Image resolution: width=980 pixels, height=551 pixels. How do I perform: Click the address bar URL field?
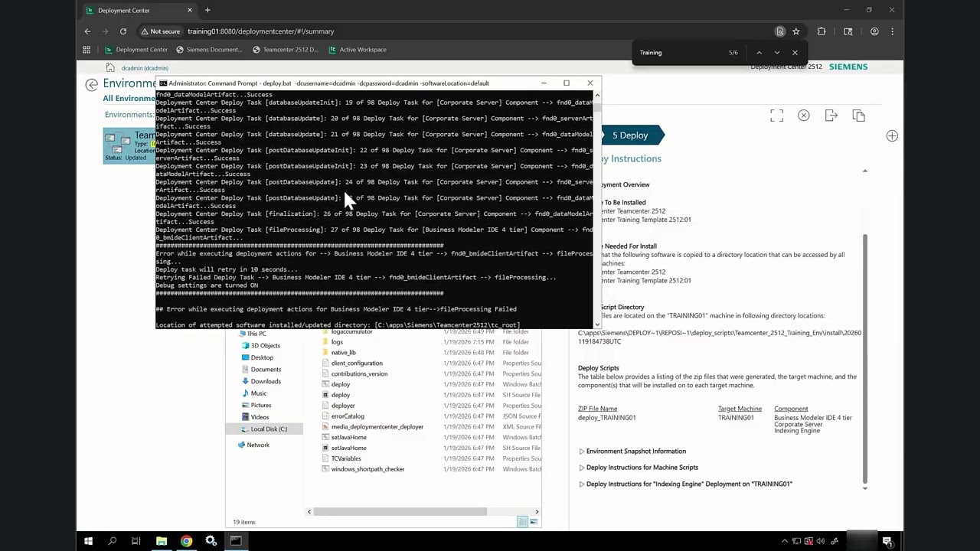pyautogui.click(x=475, y=31)
